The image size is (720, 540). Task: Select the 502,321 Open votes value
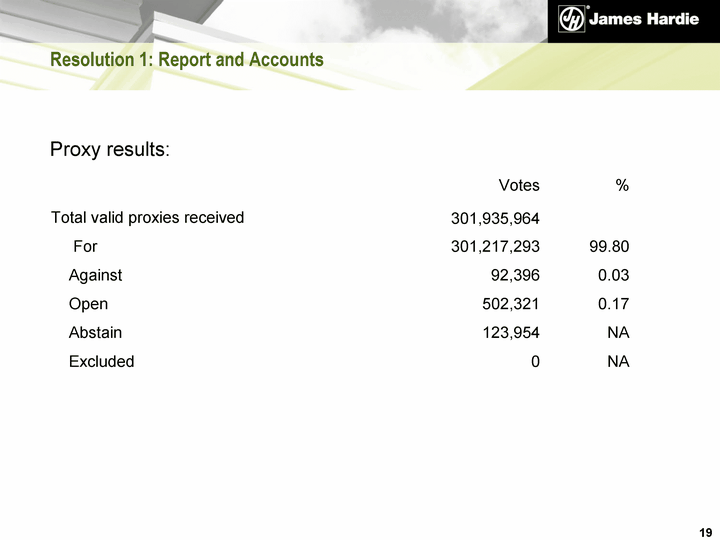click(511, 304)
